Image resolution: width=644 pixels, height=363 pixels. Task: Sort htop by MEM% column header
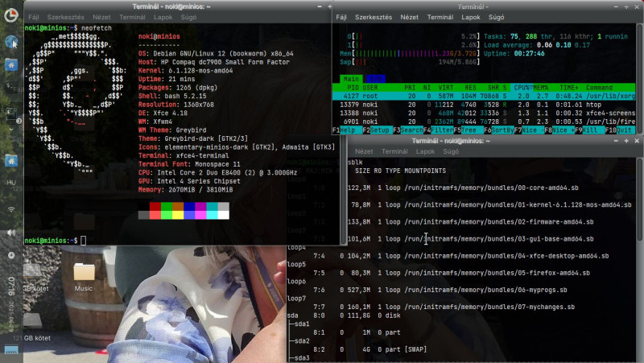[541, 88]
